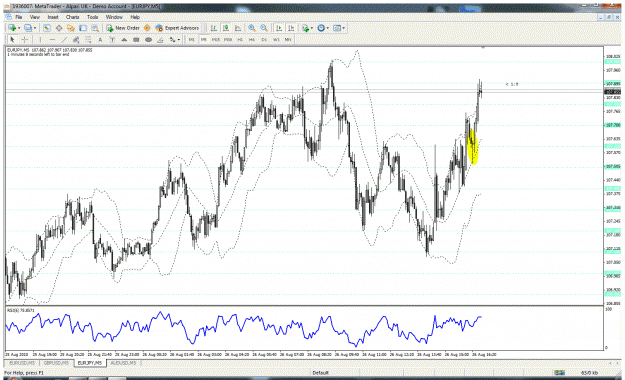This screenshot has width=625, height=380.
Task: Select the Equidistant Channel tool
Action: pyautogui.click(x=76, y=39)
